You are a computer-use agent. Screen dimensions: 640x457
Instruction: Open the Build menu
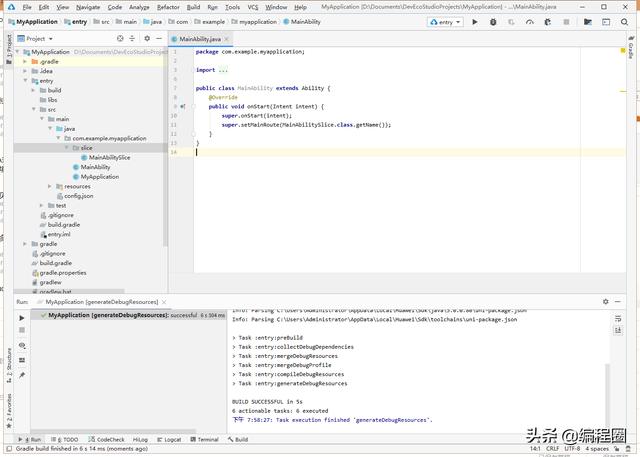[x=193, y=7]
